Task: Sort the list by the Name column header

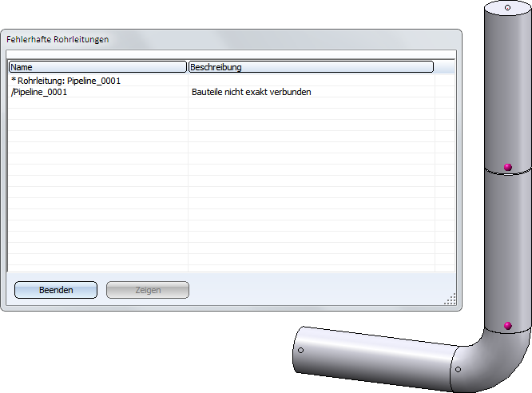Action: coord(97,67)
